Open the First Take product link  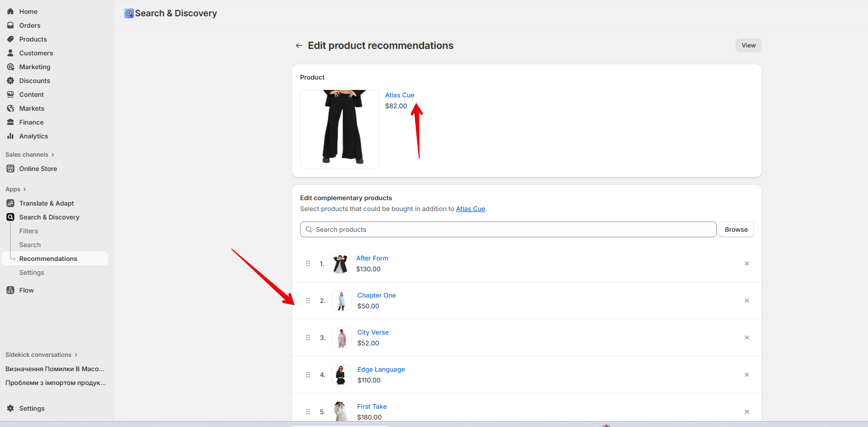click(x=372, y=406)
